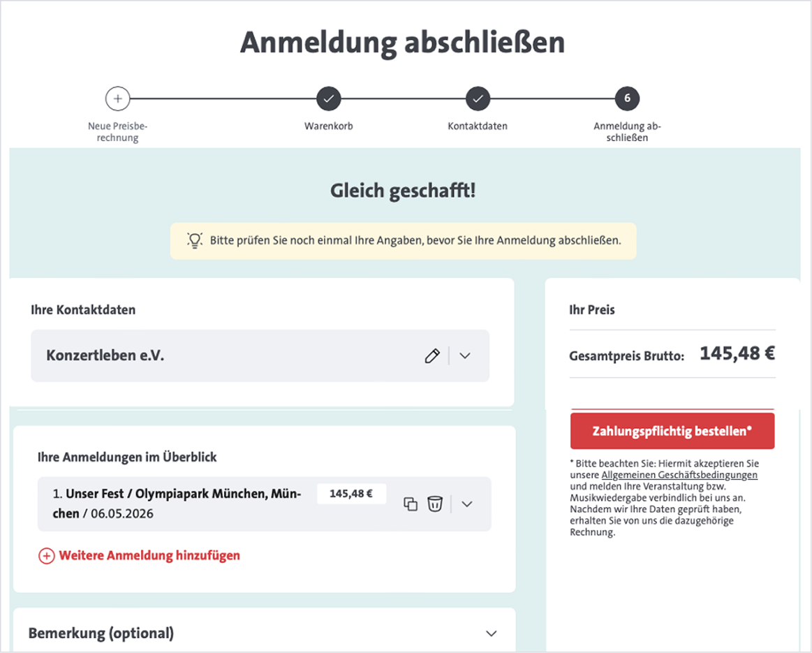Click the 145,48 € price badge in the overview
The height and width of the screenshot is (653, 812).
click(x=352, y=494)
